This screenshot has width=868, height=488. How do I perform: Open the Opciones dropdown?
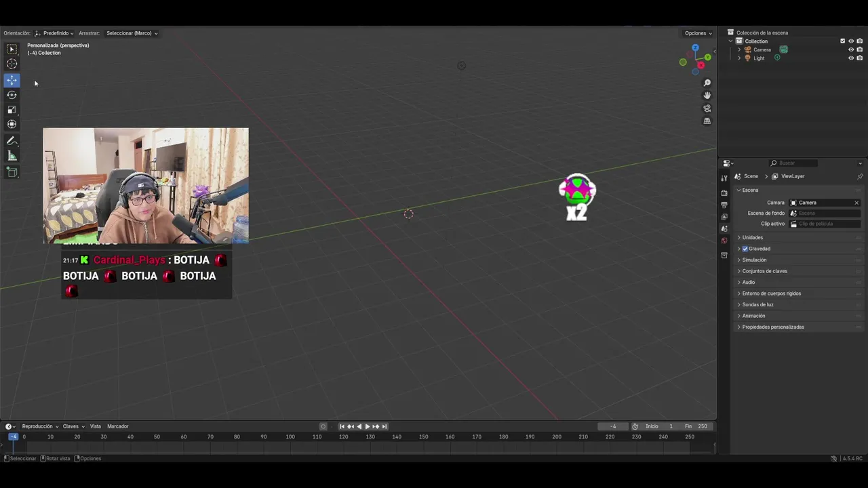tap(698, 33)
